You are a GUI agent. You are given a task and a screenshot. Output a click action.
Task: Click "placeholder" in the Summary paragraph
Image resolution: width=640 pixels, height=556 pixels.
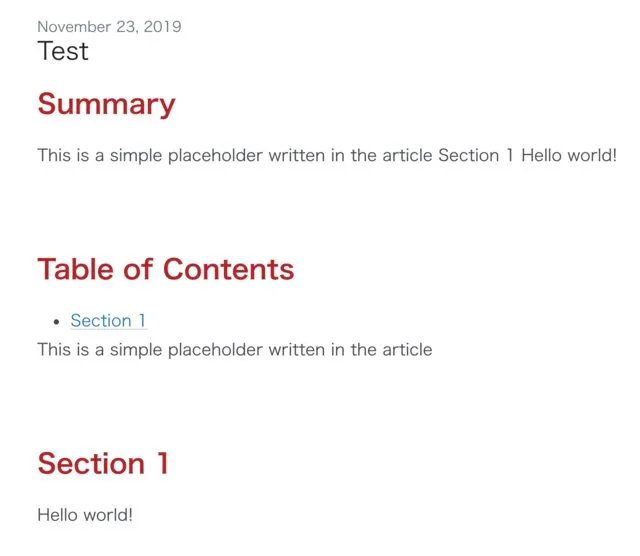(215, 156)
